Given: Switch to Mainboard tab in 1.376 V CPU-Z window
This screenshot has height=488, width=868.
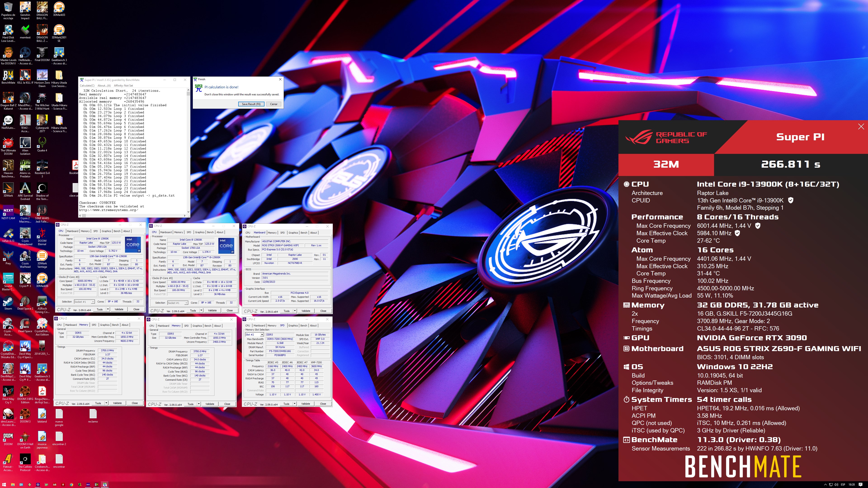Looking at the screenshot, I should pos(166,232).
